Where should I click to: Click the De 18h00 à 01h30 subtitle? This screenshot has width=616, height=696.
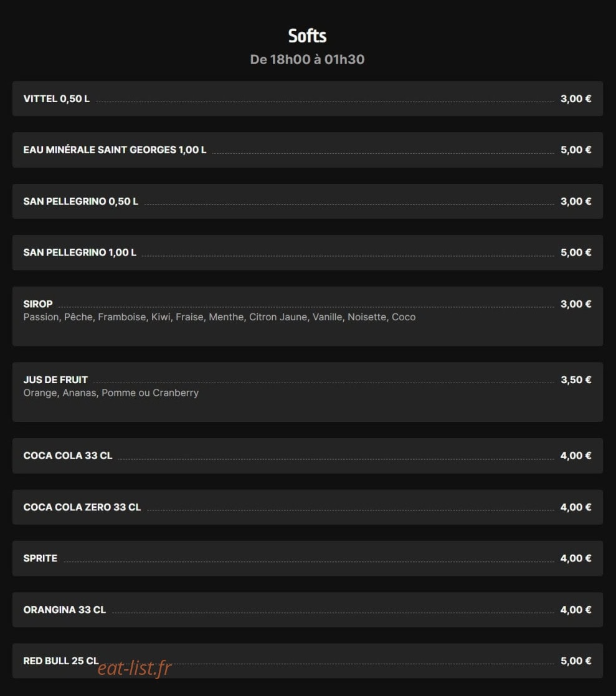(307, 59)
